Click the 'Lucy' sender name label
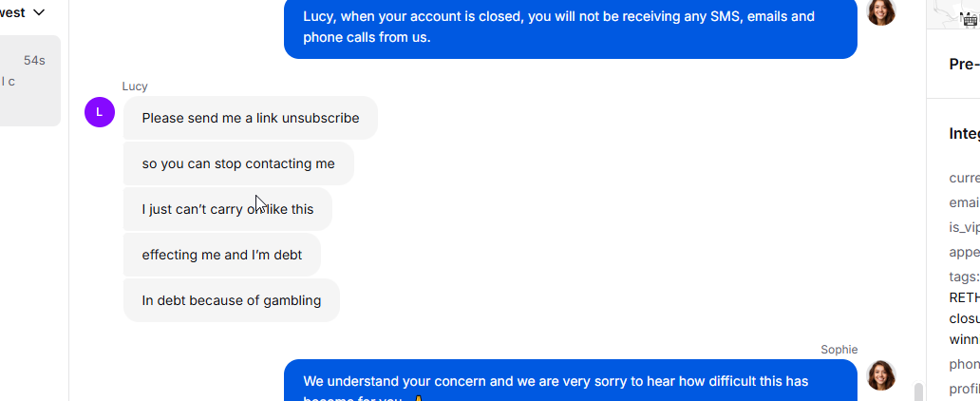Viewport: 980px width, 401px height. coord(135,86)
